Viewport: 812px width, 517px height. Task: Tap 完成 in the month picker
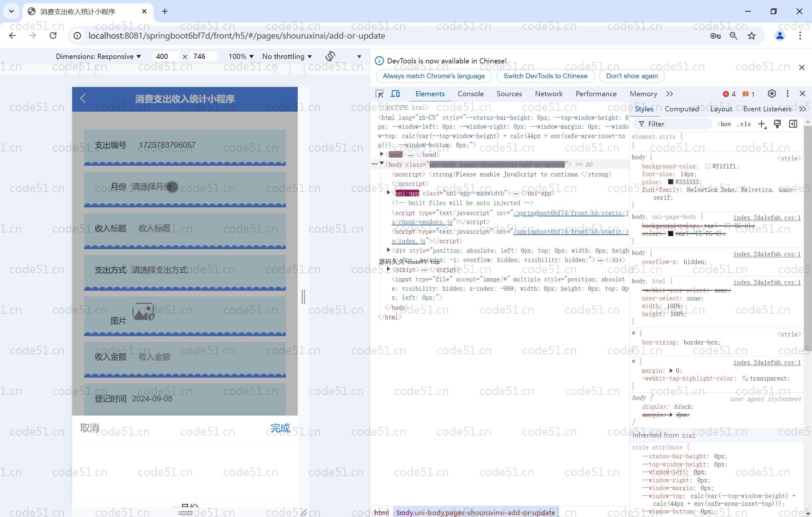(x=280, y=428)
